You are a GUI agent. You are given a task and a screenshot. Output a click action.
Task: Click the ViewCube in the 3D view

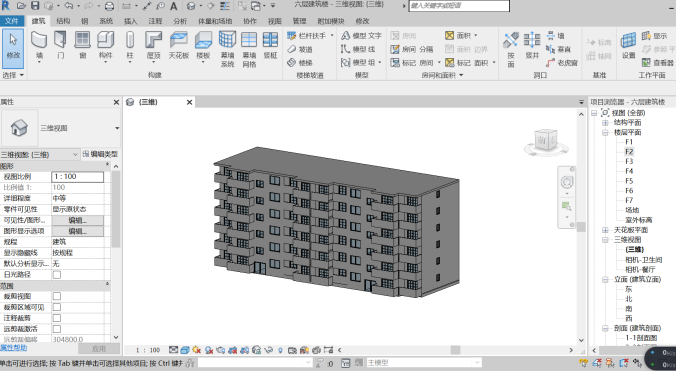click(x=546, y=140)
